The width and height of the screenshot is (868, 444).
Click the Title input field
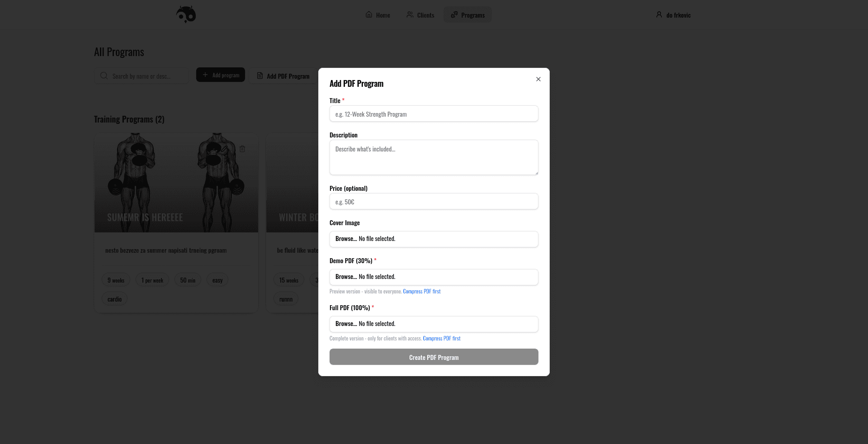pos(434,113)
